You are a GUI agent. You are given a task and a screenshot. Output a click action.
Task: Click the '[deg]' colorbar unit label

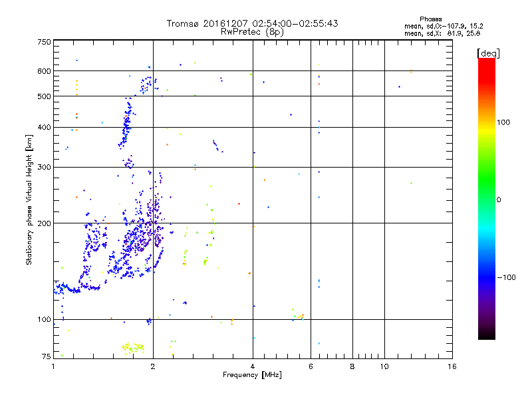coord(488,53)
